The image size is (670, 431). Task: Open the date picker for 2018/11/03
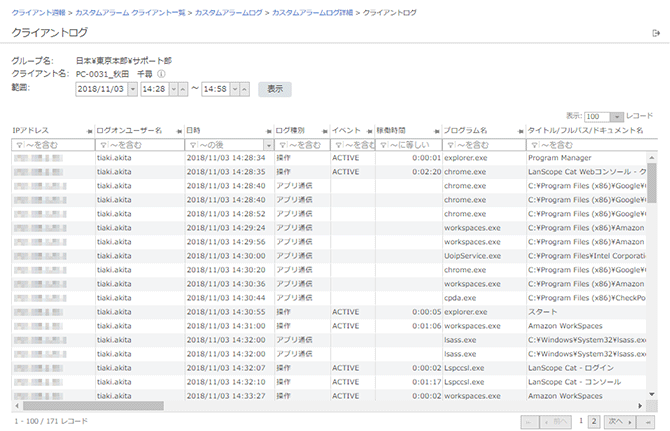[x=132, y=89]
